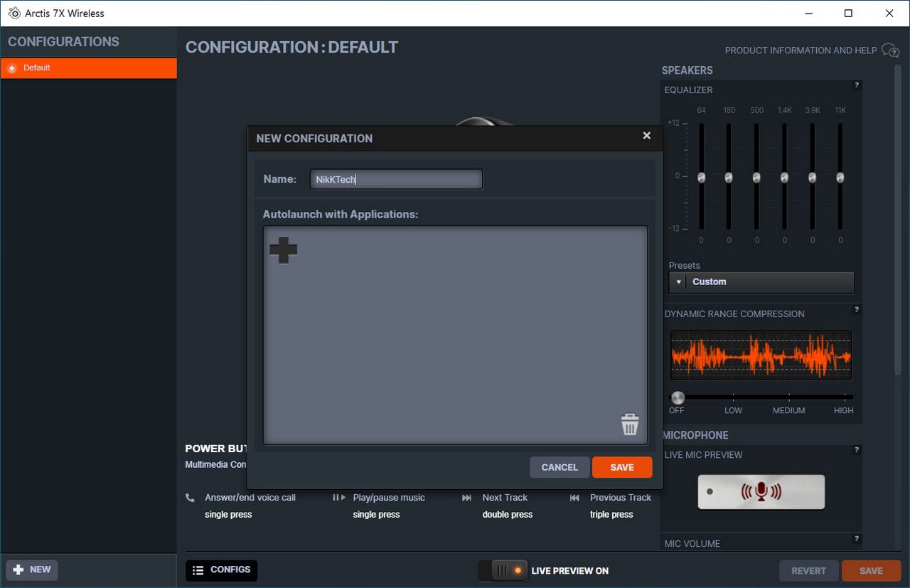
Task: Click the "Previous Track" label
Action: pyautogui.click(x=621, y=498)
